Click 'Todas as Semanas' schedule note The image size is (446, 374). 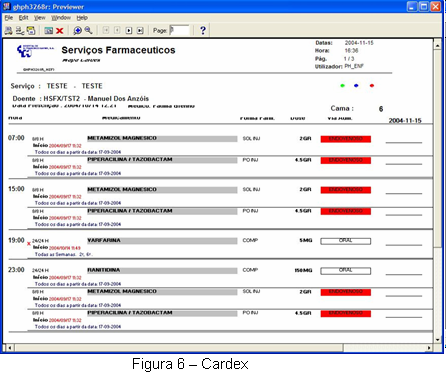55,254
